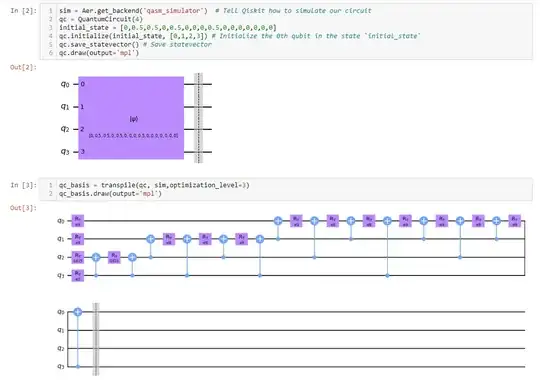Place cursor in the initial_state definition line
This screenshot has height=382, width=540.
pos(168,28)
